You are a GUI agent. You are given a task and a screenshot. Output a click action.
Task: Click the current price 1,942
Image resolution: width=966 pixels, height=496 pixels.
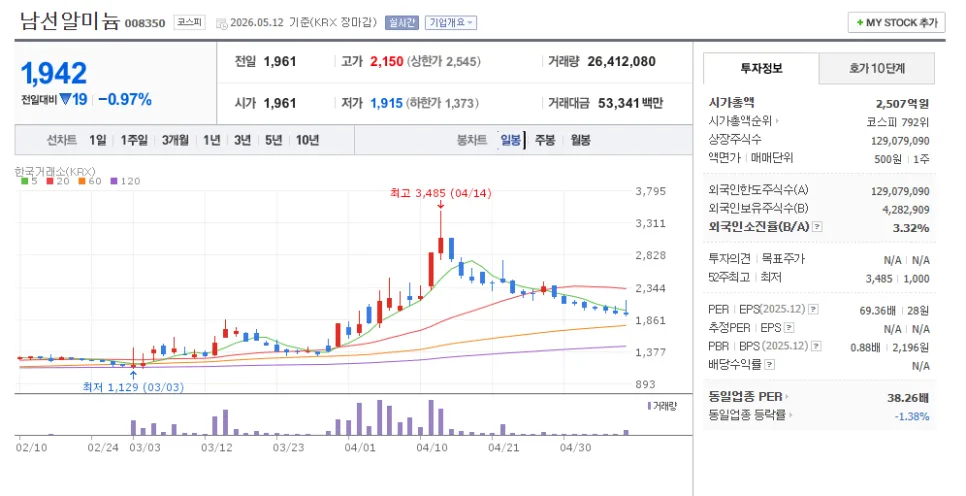[54, 73]
